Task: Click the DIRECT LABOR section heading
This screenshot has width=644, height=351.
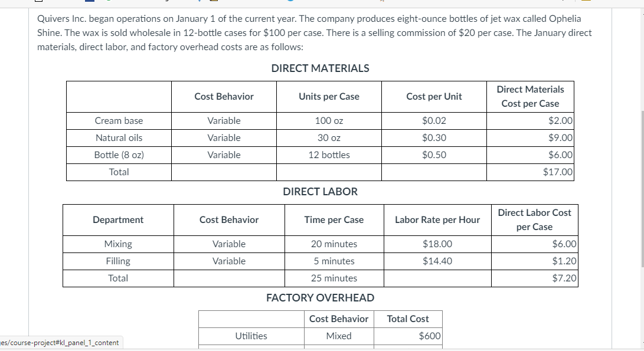Action: tap(321, 191)
